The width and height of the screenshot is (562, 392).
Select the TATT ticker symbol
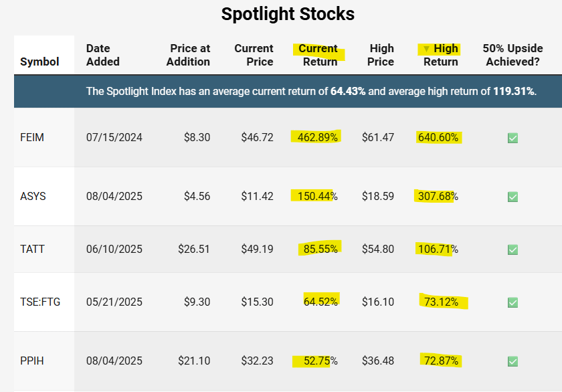[32, 249]
